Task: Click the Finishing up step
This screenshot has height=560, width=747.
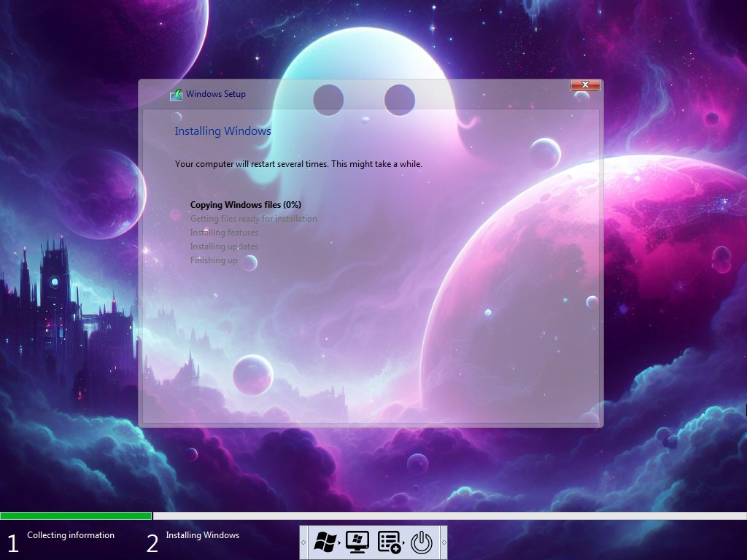Action: coord(214,260)
